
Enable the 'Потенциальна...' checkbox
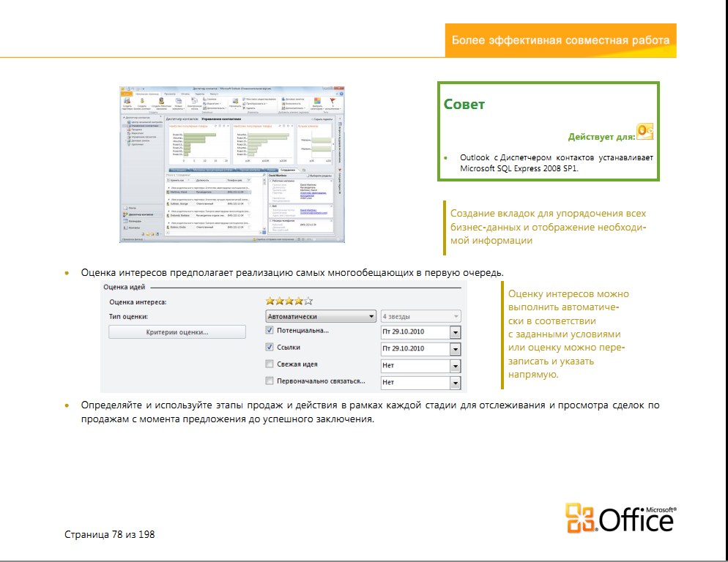pyautogui.click(x=270, y=331)
